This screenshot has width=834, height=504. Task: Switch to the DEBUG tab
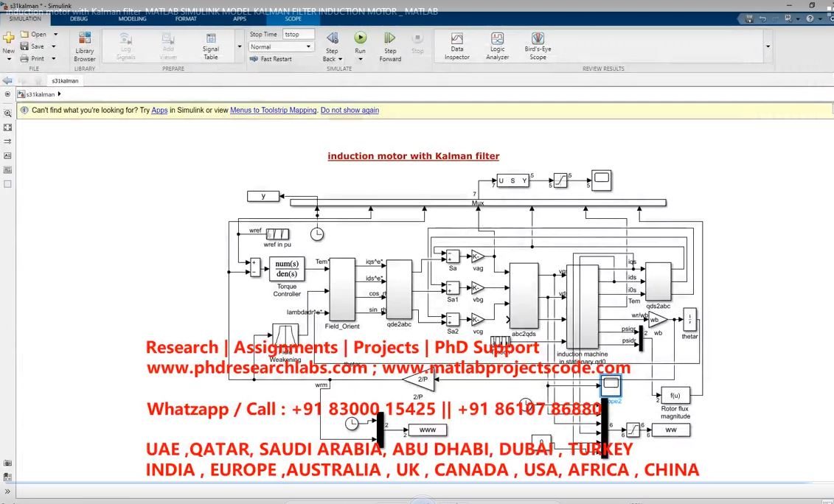point(79,18)
